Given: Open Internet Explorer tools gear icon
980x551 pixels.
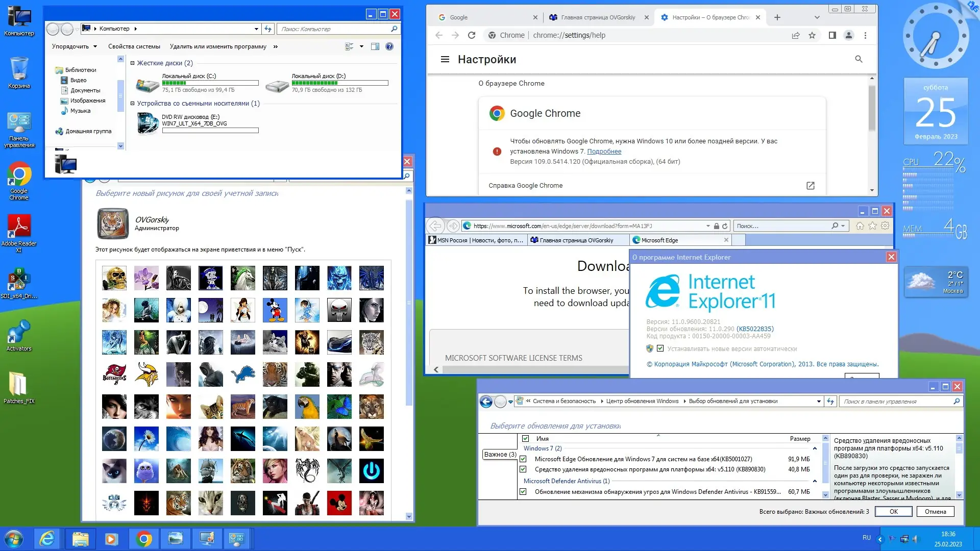Looking at the screenshot, I should 885,226.
